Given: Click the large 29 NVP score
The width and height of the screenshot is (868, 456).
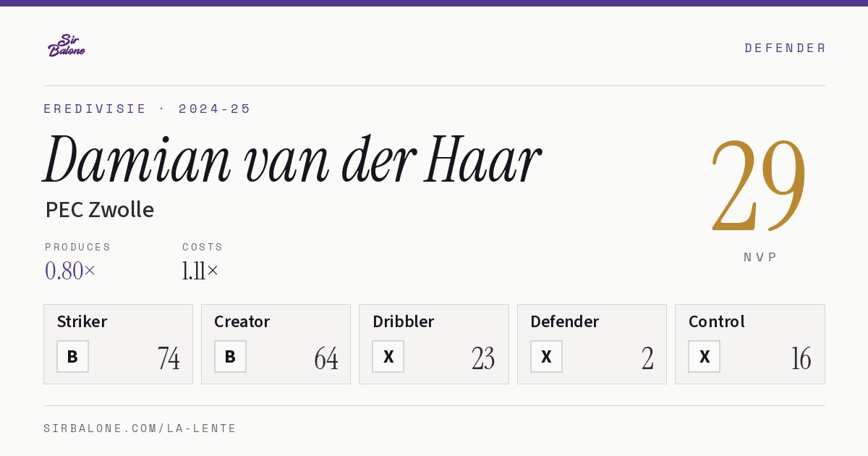Looking at the screenshot, I should tap(759, 185).
